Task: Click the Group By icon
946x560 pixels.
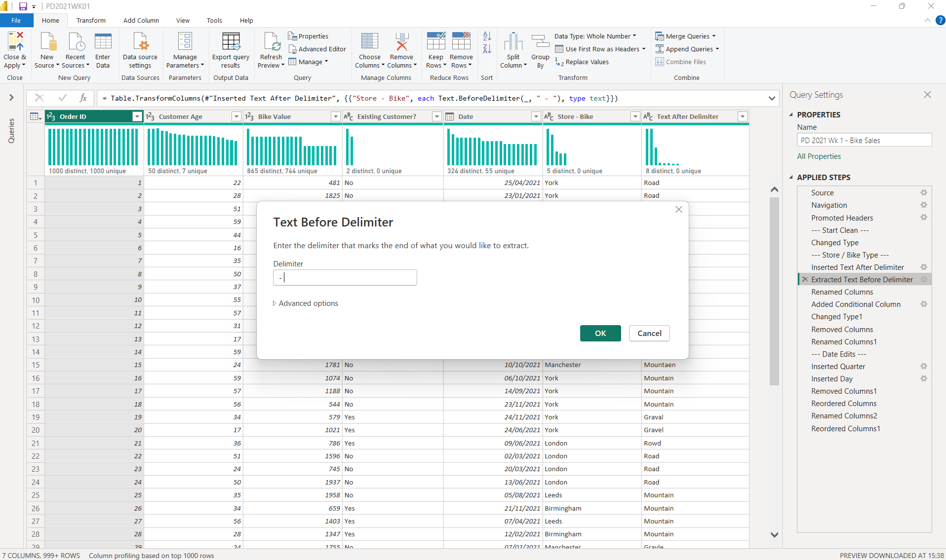Action: (x=540, y=42)
